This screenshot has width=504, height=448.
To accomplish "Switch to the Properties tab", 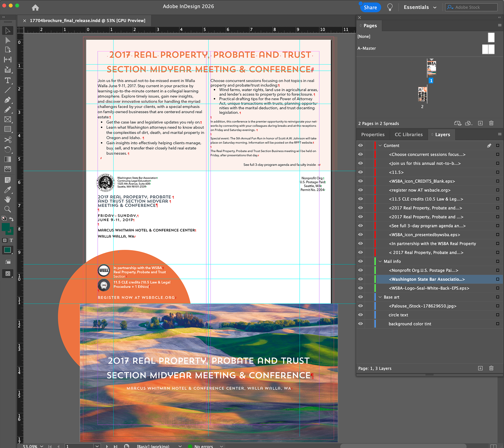I will click(x=372, y=135).
